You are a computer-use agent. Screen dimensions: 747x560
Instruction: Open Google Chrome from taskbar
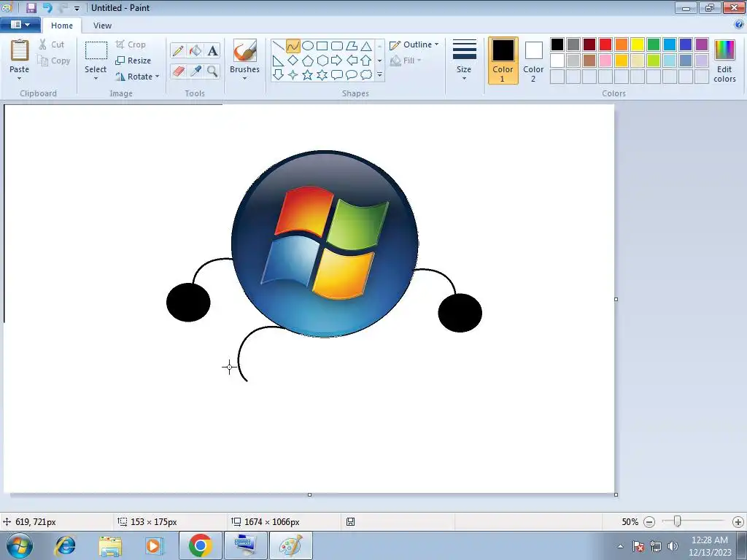tap(200, 545)
